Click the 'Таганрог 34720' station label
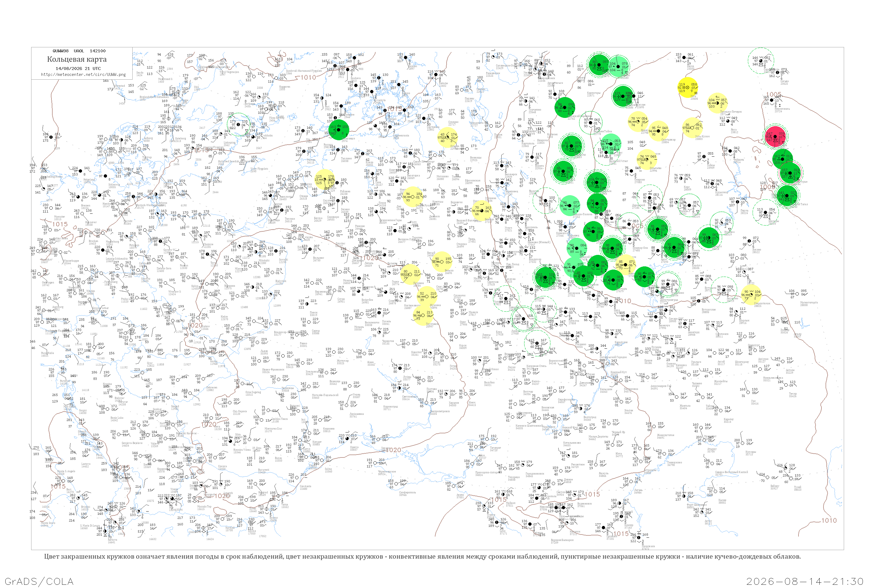 tap(495, 449)
